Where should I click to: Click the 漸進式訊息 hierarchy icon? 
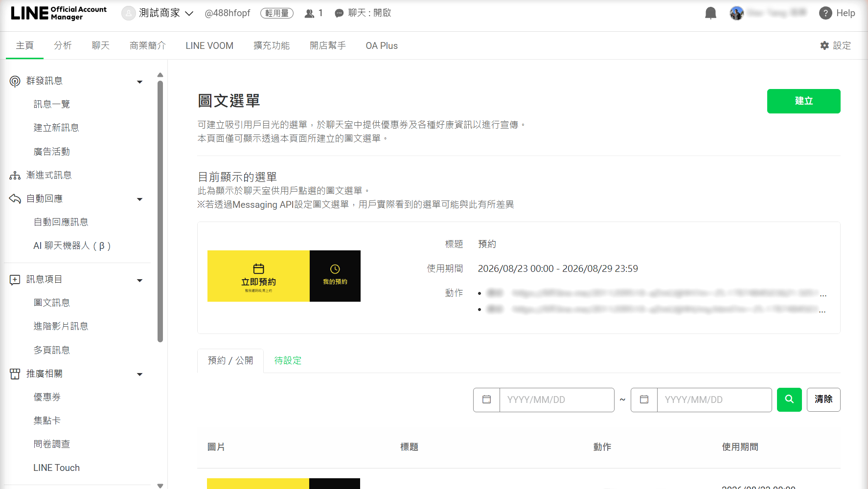coord(15,176)
